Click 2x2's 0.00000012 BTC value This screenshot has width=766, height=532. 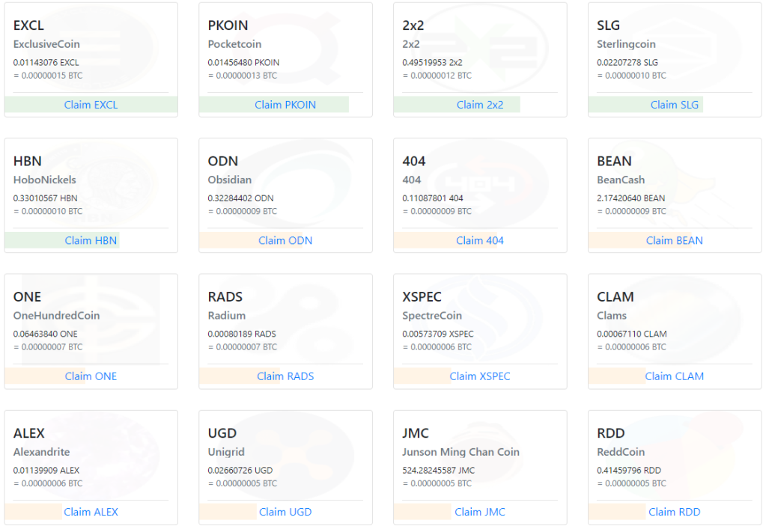point(437,76)
